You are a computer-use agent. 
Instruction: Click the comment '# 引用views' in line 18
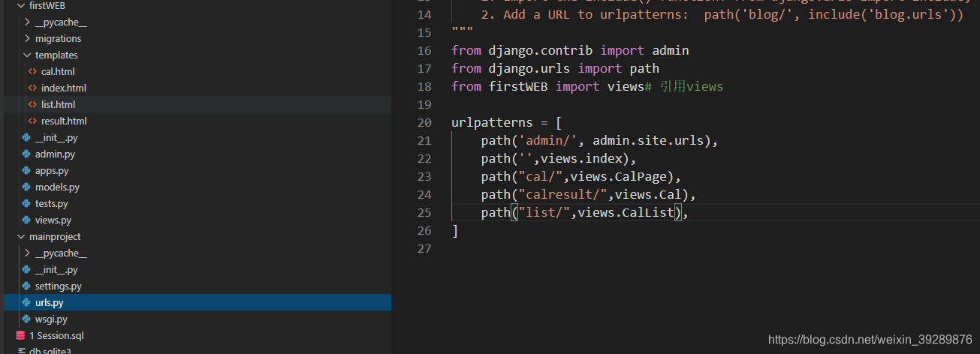(684, 86)
